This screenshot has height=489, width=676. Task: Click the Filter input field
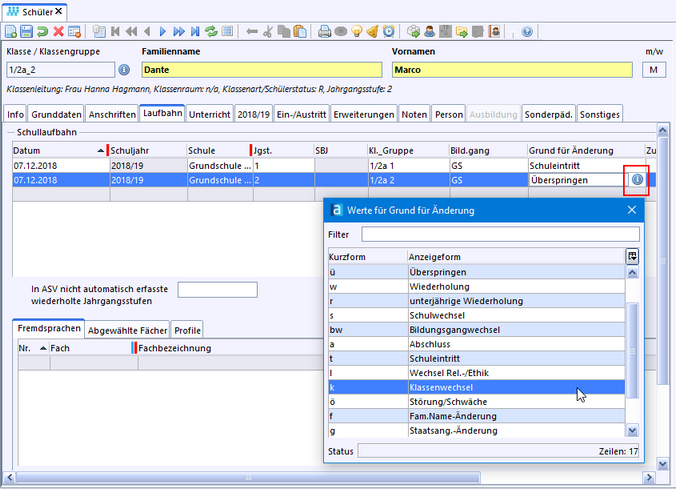(500, 234)
